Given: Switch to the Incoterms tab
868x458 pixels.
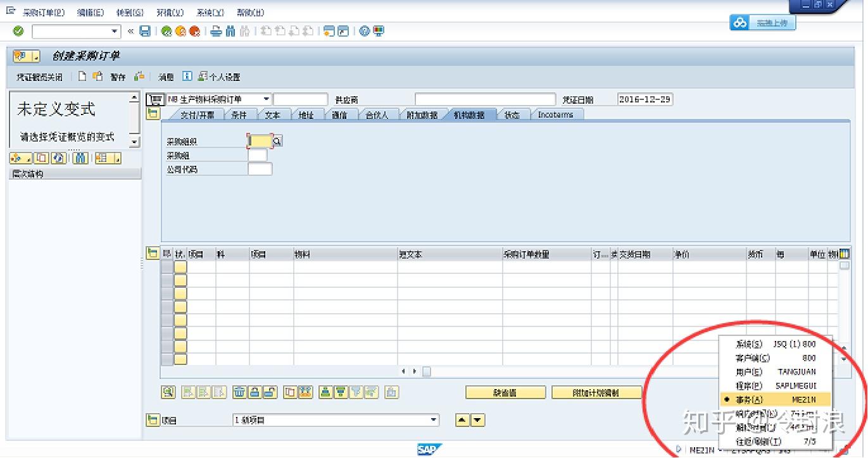Looking at the screenshot, I should pyautogui.click(x=557, y=114).
